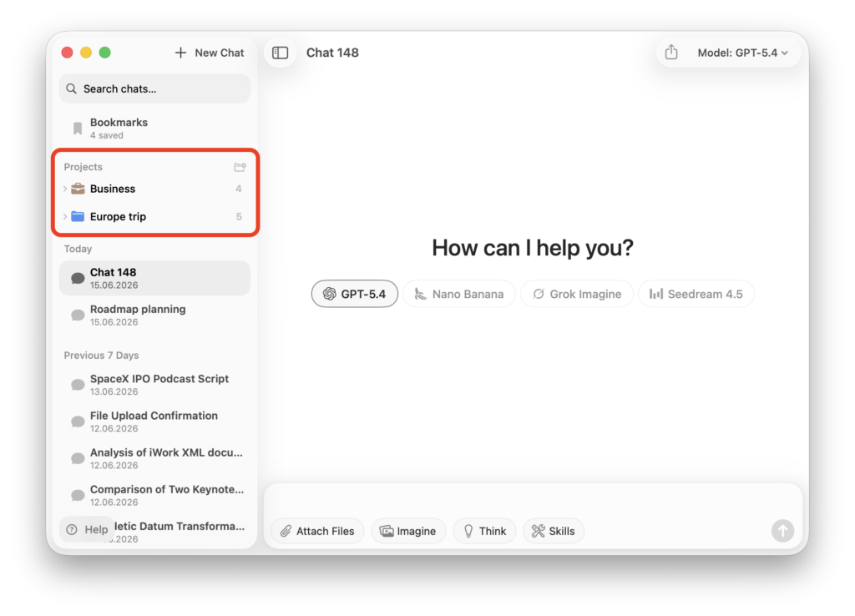The height and width of the screenshot is (616, 855).
Task: Open the Help button
Action: click(87, 529)
